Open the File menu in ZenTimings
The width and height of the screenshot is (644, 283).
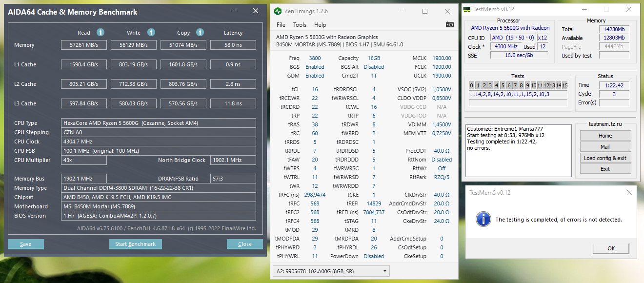pyautogui.click(x=281, y=25)
